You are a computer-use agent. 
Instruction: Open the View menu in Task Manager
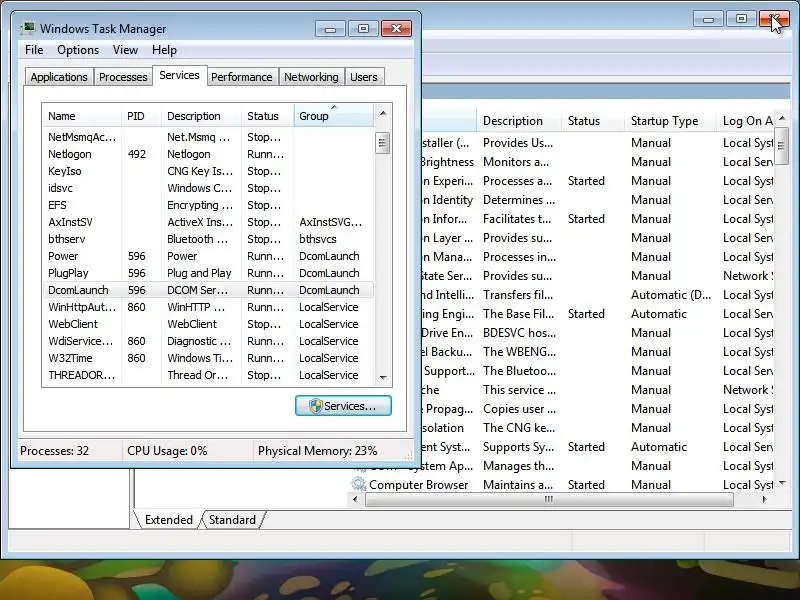[x=125, y=50]
